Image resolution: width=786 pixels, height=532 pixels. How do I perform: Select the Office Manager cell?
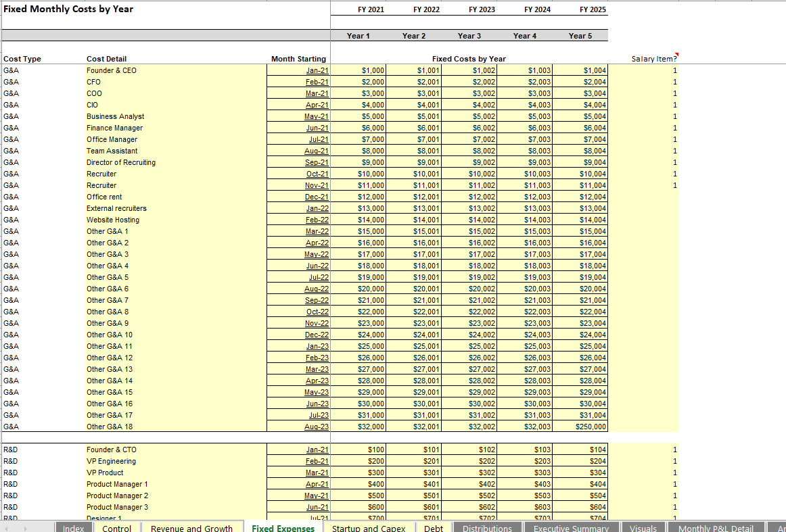176,139
